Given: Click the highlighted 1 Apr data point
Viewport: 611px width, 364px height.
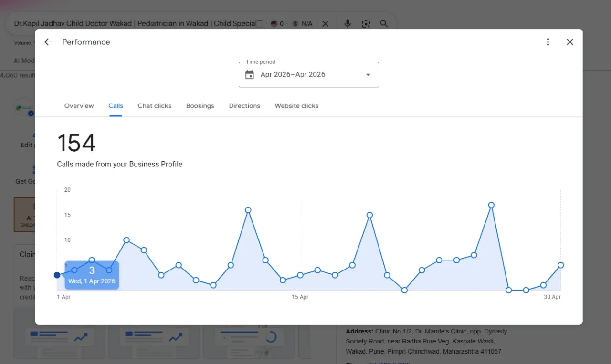Looking at the screenshot, I should 57,275.
